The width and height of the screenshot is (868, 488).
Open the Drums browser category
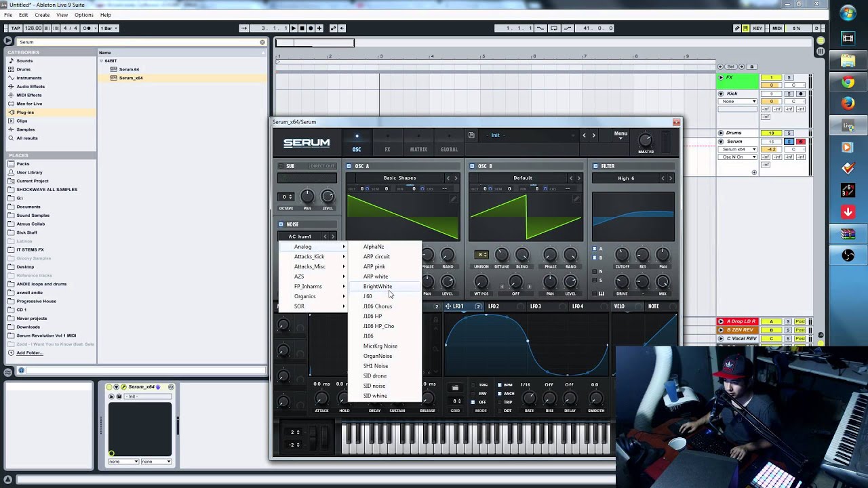click(x=23, y=69)
